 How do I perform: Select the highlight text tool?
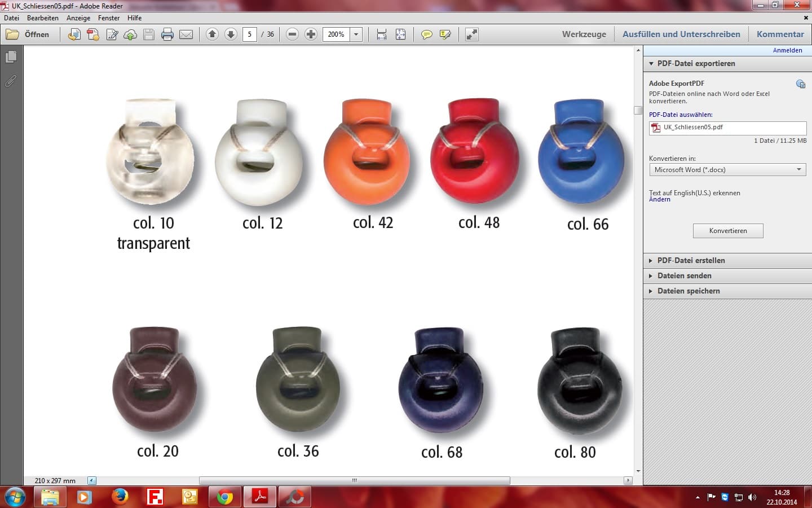(445, 34)
